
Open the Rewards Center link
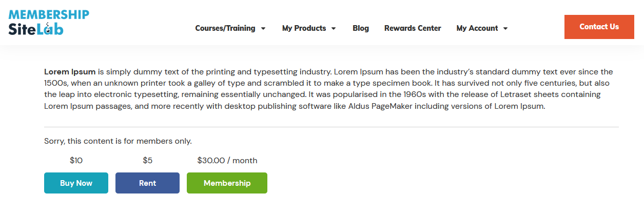pyautogui.click(x=413, y=28)
